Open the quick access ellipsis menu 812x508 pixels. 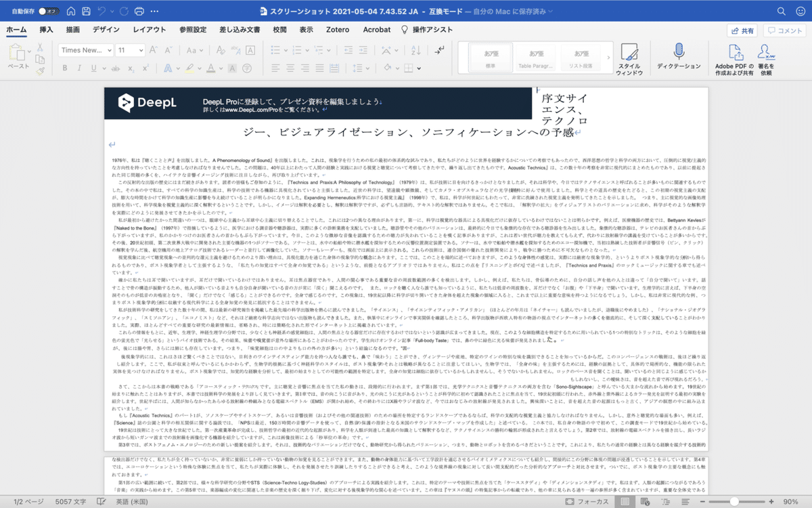click(x=156, y=12)
